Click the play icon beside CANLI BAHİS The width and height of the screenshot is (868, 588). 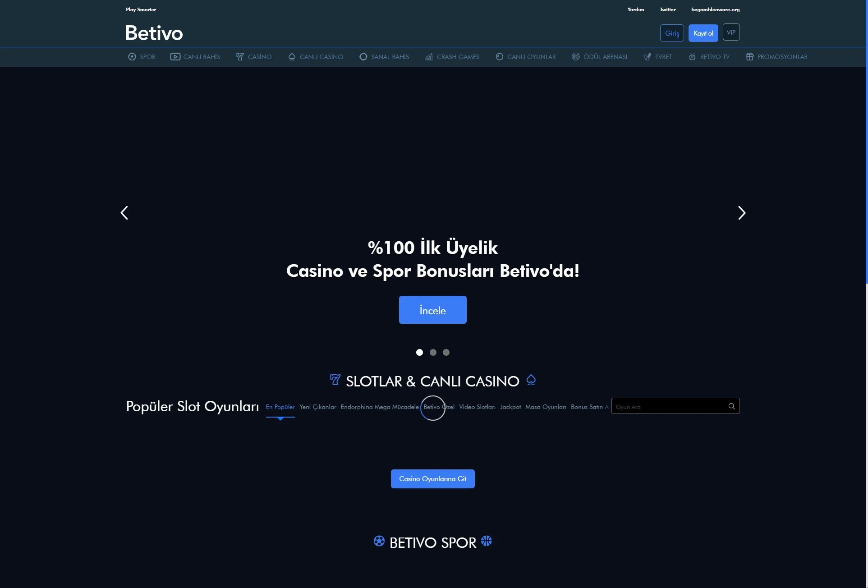pyautogui.click(x=175, y=57)
